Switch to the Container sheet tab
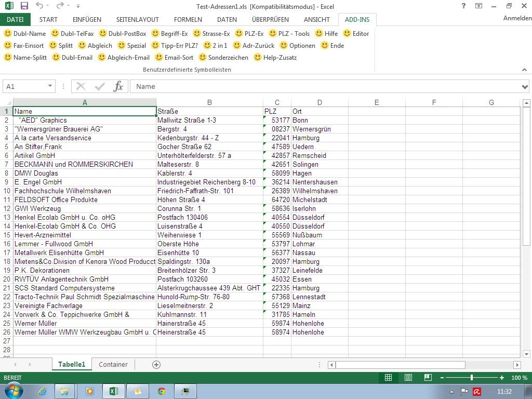Viewport: 532px width, 399px height. point(113,365)
